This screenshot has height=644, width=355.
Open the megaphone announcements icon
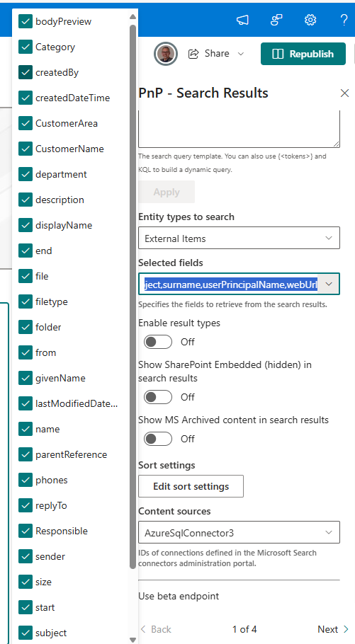242,20
